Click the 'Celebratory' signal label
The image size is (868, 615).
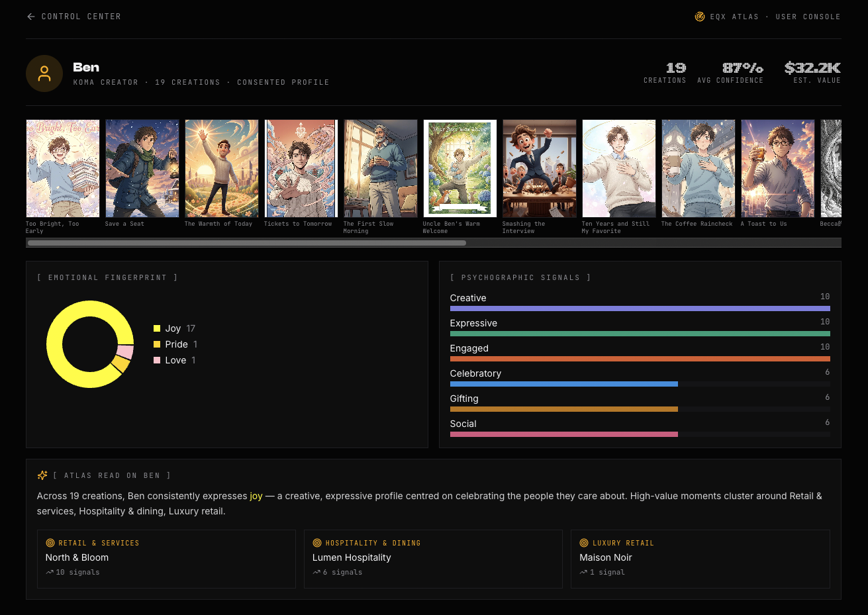click(x=475, y=373)
